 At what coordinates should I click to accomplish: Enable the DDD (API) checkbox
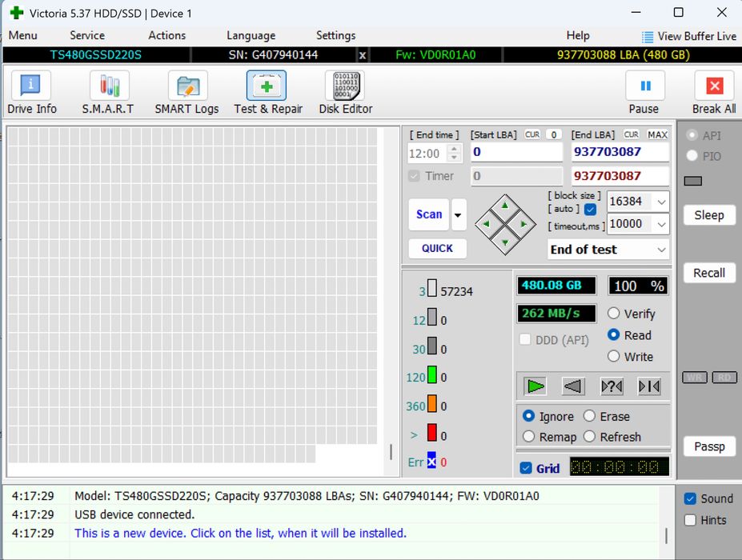point(525,339)
